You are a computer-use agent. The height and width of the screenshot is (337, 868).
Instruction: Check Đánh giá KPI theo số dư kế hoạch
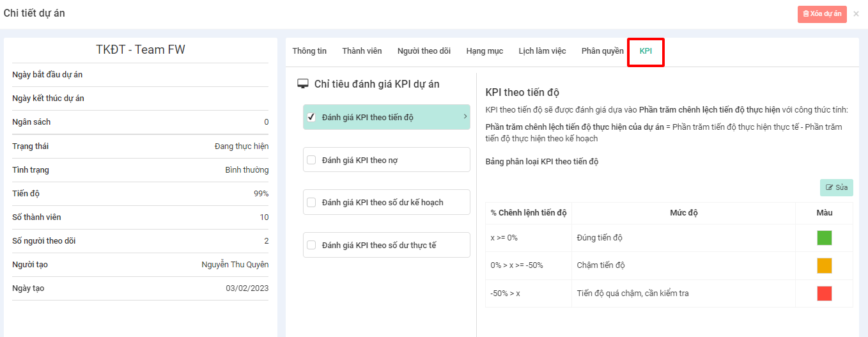(312, 202)
